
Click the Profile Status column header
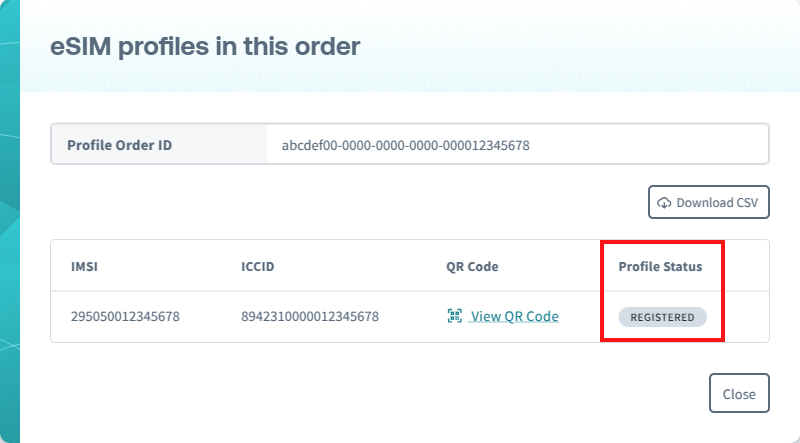[660, 267]
